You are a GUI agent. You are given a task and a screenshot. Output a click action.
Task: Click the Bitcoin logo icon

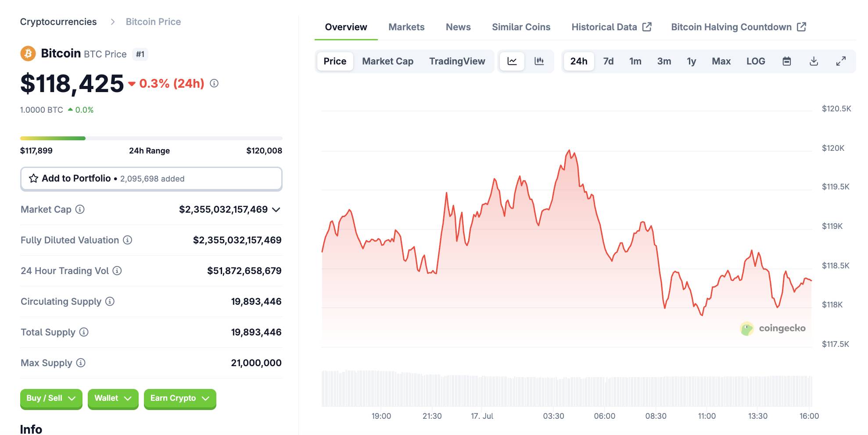pyautogui.click(x=28, y=53)
